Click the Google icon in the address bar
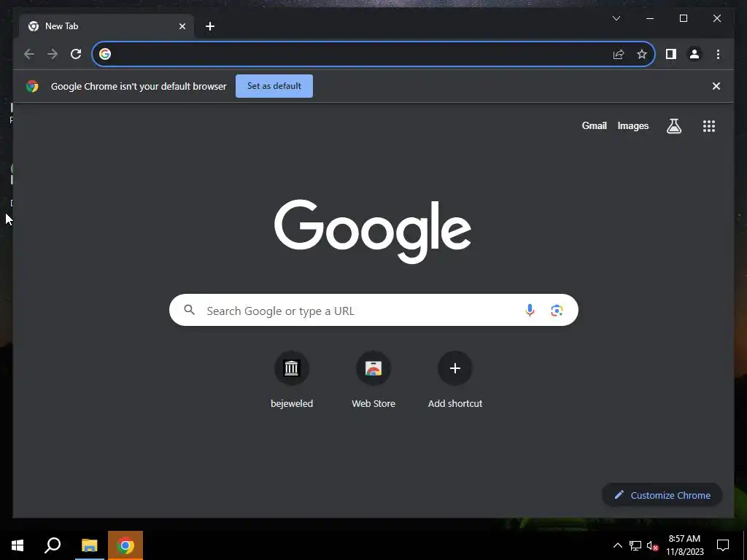Viewport: 747px width, 560px height. [105, 54]
